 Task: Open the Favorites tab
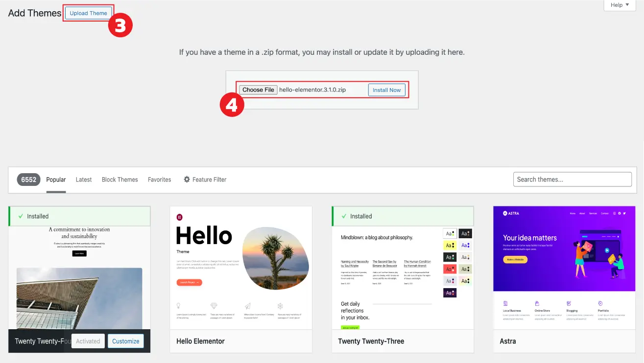coord(160,180)
